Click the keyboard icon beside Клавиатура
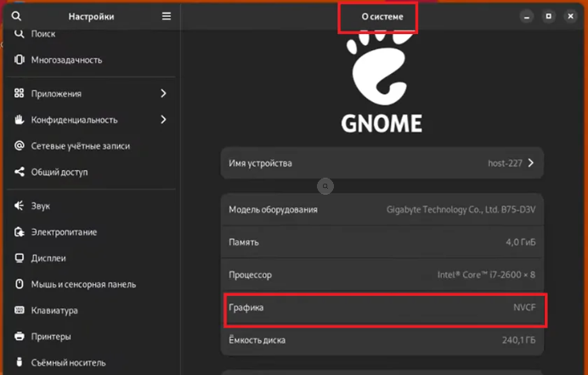 [20, 310]
